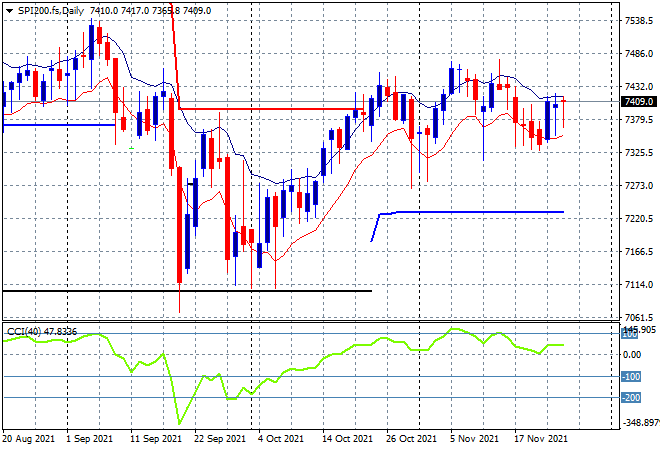Click the 1 Sep 2021 date label
This screenshot has width=660, height=450.
(x=89, y=439)
